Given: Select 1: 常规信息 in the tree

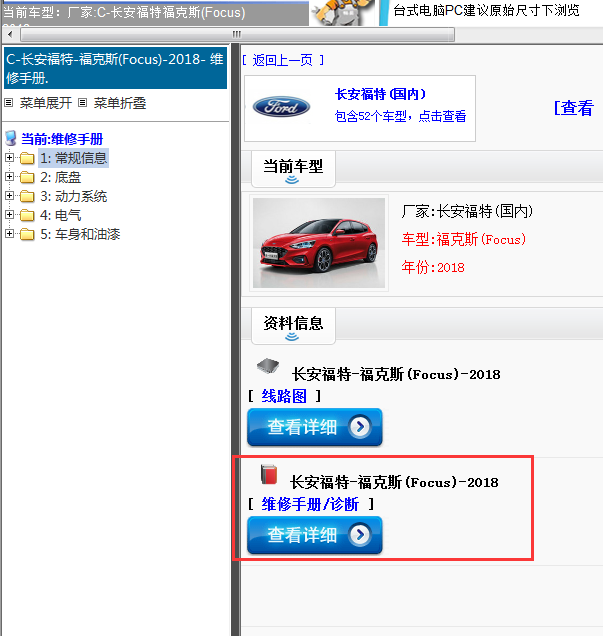Looking at the screenshot, I should 73,158.
